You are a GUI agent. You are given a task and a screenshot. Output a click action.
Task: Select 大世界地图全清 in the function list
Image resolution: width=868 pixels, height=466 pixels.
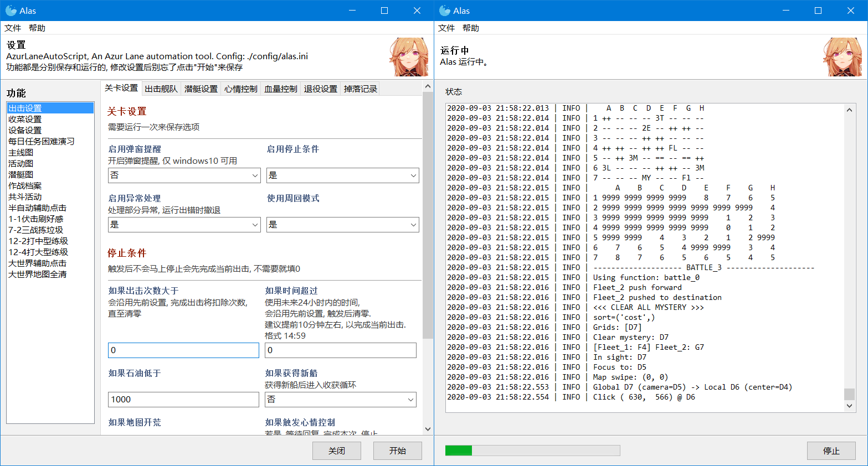click(x=36, y=274)
